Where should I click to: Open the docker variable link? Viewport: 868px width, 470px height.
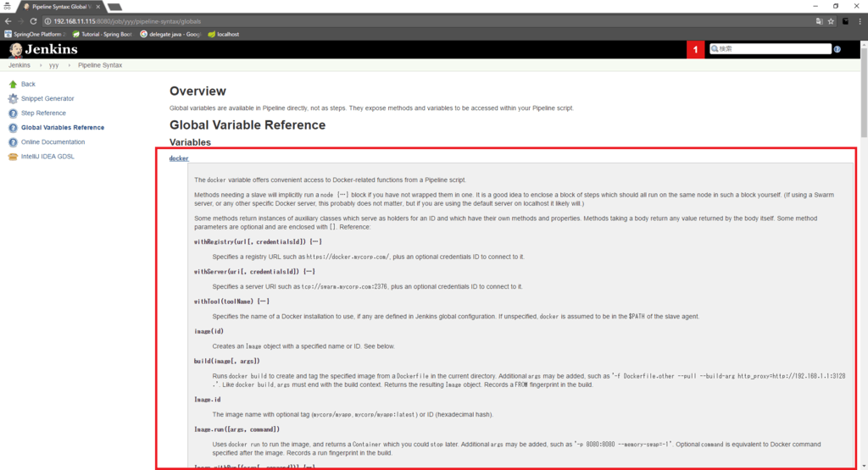point(179,158)
